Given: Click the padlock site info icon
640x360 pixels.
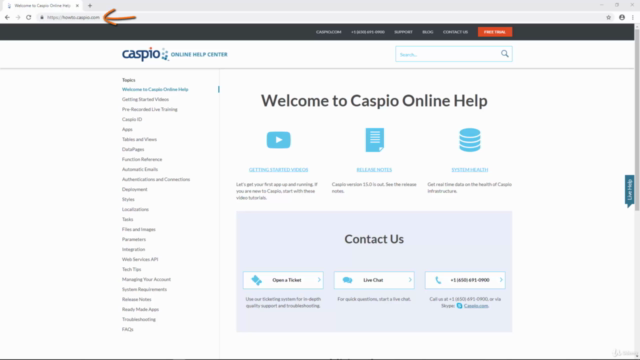Looking at the screenshot, I should (x=42, y=17).
